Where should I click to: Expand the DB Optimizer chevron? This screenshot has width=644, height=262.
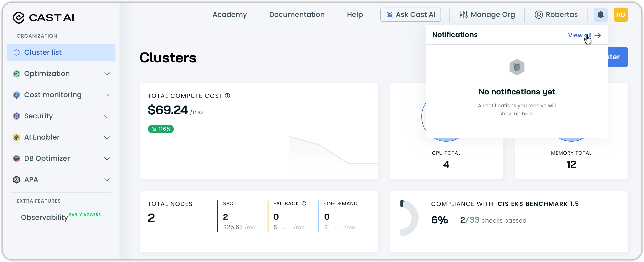pyautogui.click(x=107, y=159)
